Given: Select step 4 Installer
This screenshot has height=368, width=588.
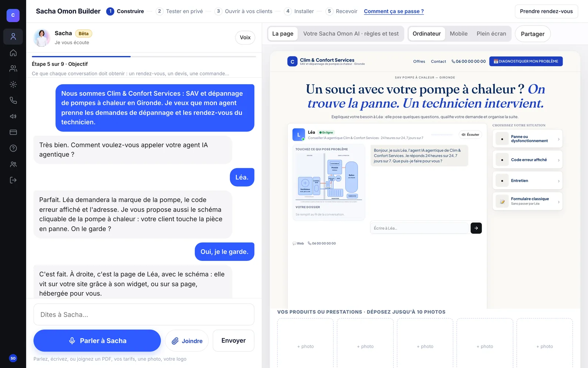Looking at the screenshot, I should (x=299, y=11).
